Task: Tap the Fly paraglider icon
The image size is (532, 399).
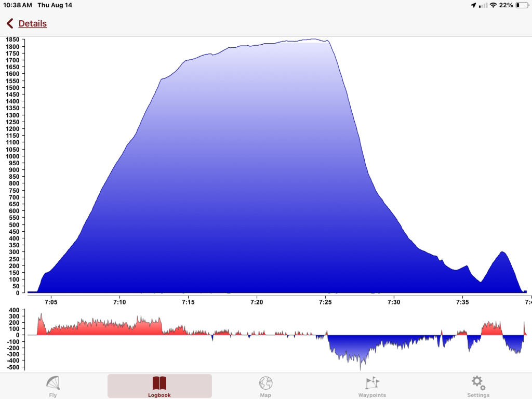Action: [53, 383]
